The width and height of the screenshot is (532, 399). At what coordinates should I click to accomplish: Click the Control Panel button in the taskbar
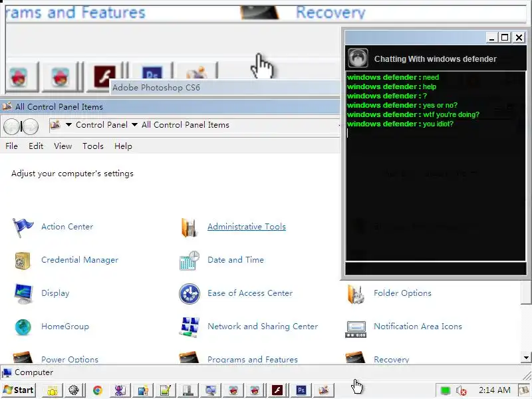324,390
